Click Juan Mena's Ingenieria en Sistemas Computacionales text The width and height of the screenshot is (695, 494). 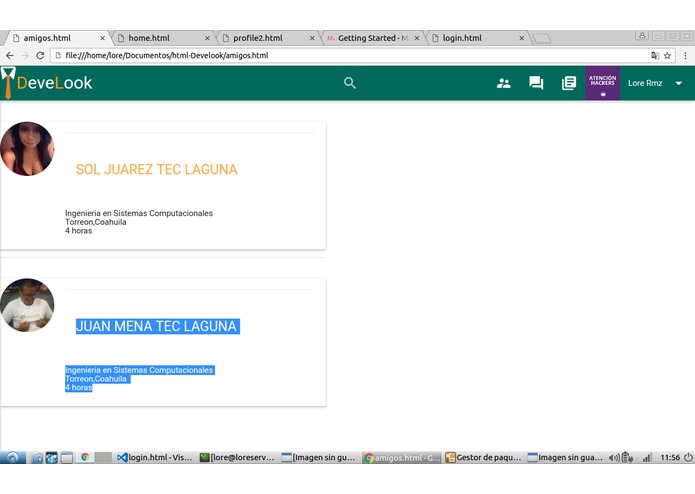[x=140, y=370]
